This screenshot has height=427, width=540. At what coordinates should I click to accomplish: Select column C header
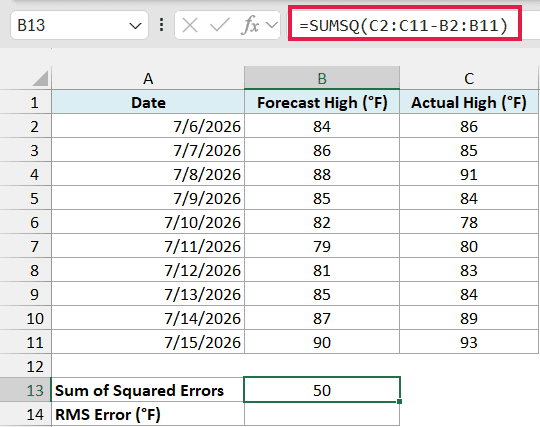(x=469, y=78)
